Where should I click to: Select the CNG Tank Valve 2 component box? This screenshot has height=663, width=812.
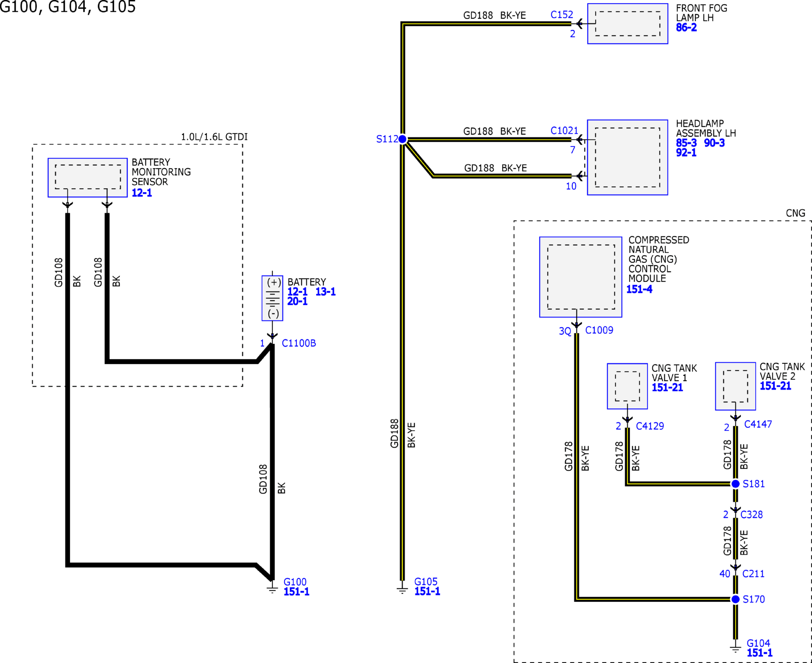[x=735, y=386]
